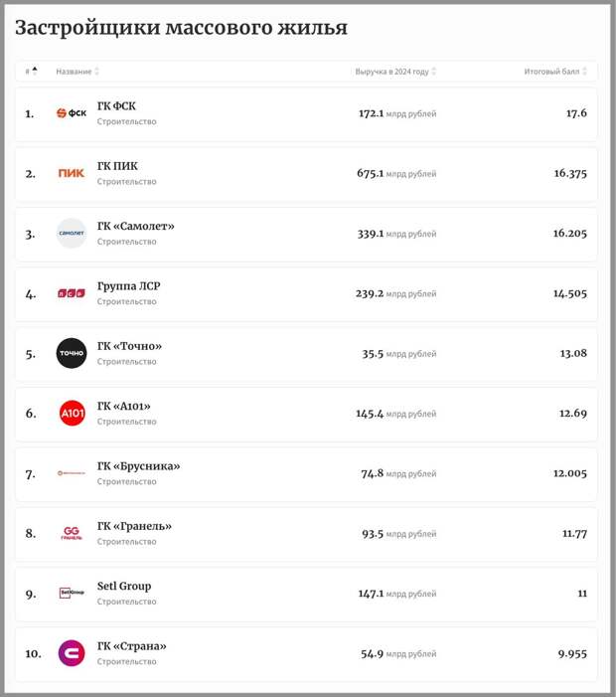616x697 pixels.
Task: Click the red A101 logo
Action: coord(72,413)
